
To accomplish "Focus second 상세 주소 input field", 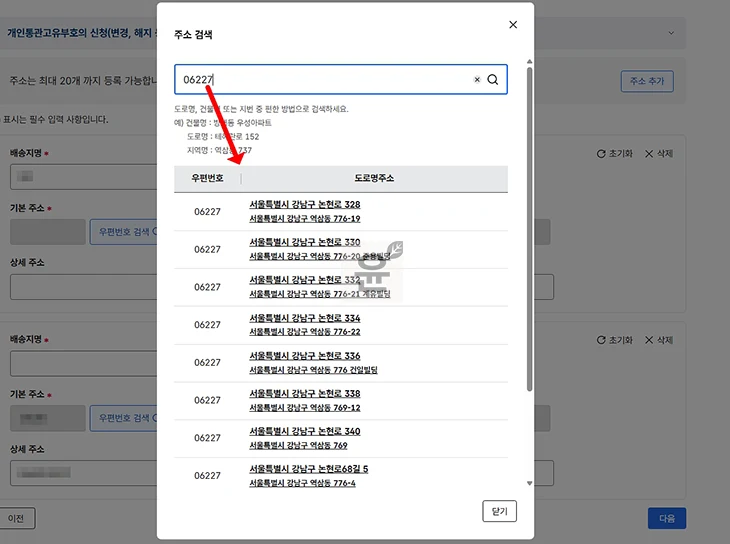I will [84, 473].
